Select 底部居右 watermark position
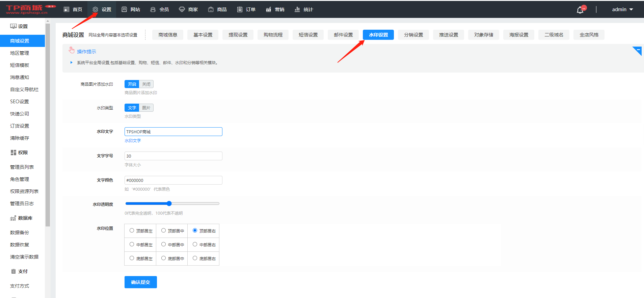Image resolution: width=644 pixels, height=298 pixels. pyautogui.click(x=195, y=258)
